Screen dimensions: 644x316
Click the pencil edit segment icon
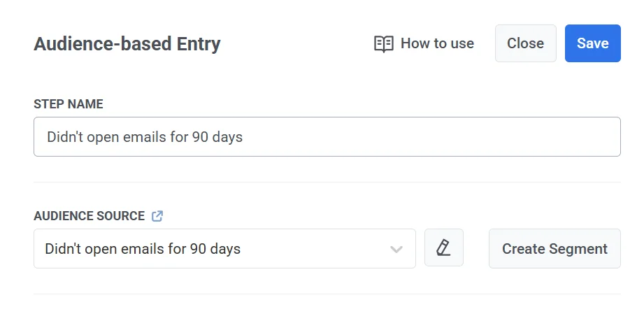pyautogui.click(x=443, y=247)
